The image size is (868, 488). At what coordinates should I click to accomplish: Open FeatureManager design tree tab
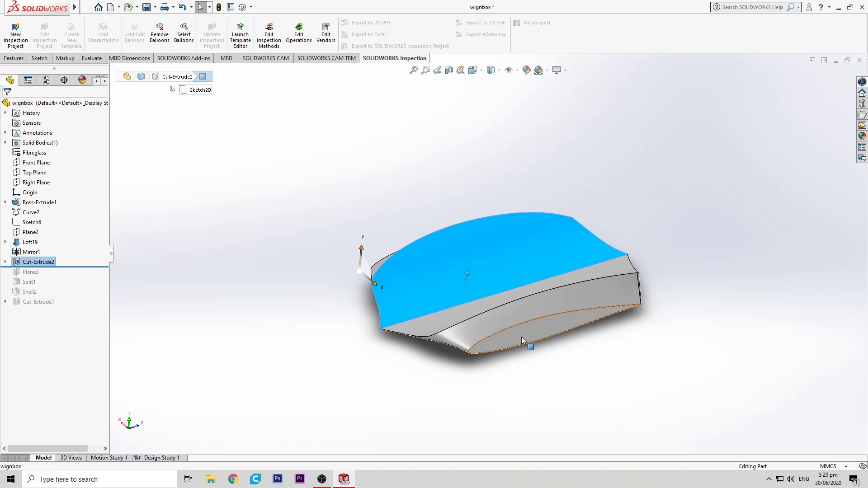click(x=10, y=80)
